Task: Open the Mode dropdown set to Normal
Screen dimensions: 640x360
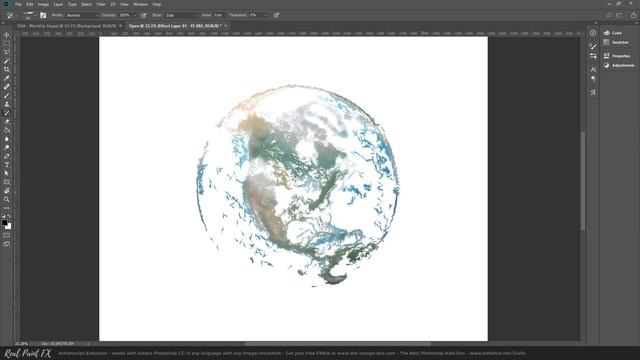Action: pos(82,15)
